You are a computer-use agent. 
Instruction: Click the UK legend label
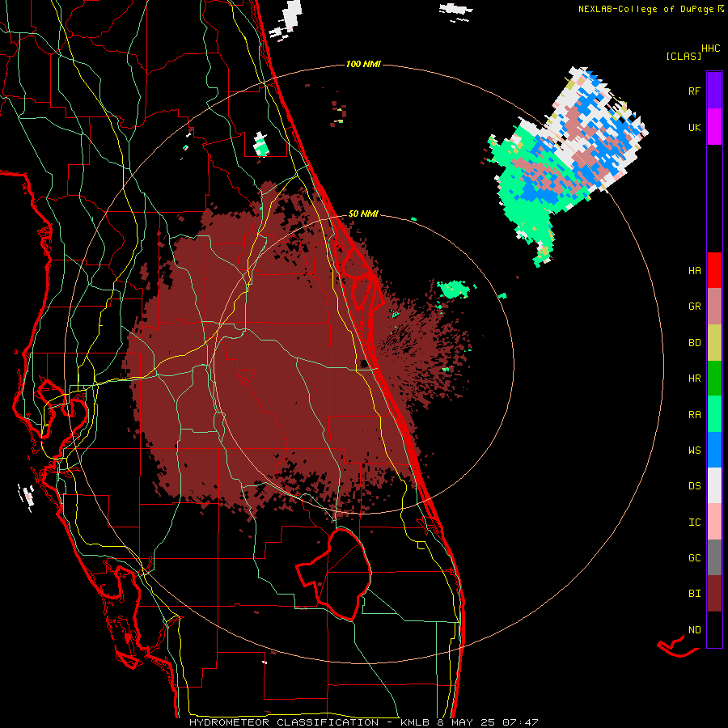(x=694, y=127)
